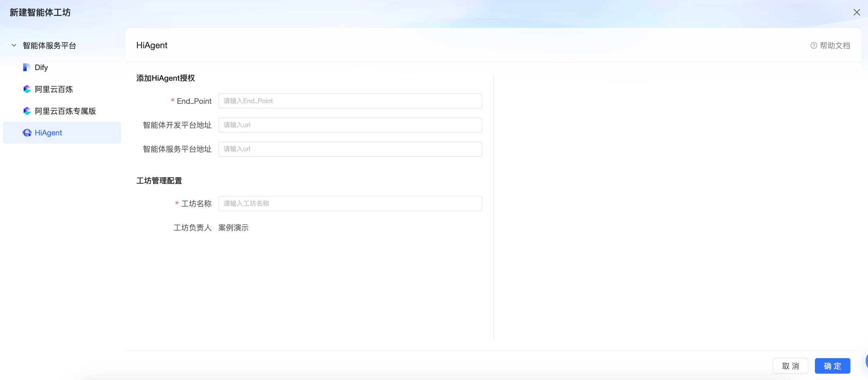Focus the End_Point input field
The height and width of the screenshot is (380, 868).
click(350, 101)
